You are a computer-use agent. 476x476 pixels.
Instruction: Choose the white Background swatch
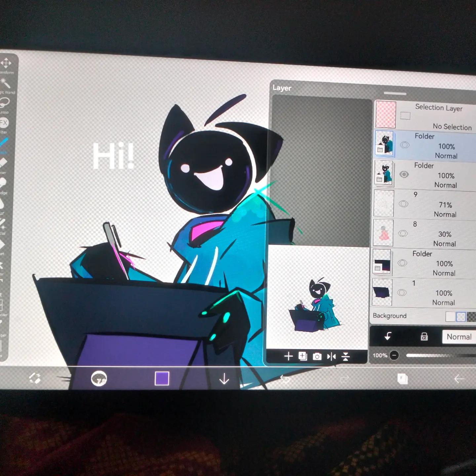click(450, 316)
